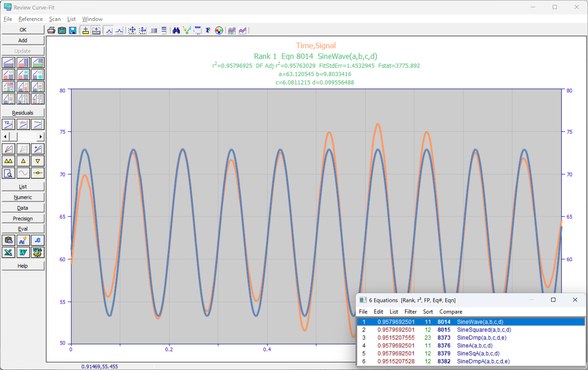Click the gray tray download icon
The image size is (588, 370).
[x=96, y=30]
